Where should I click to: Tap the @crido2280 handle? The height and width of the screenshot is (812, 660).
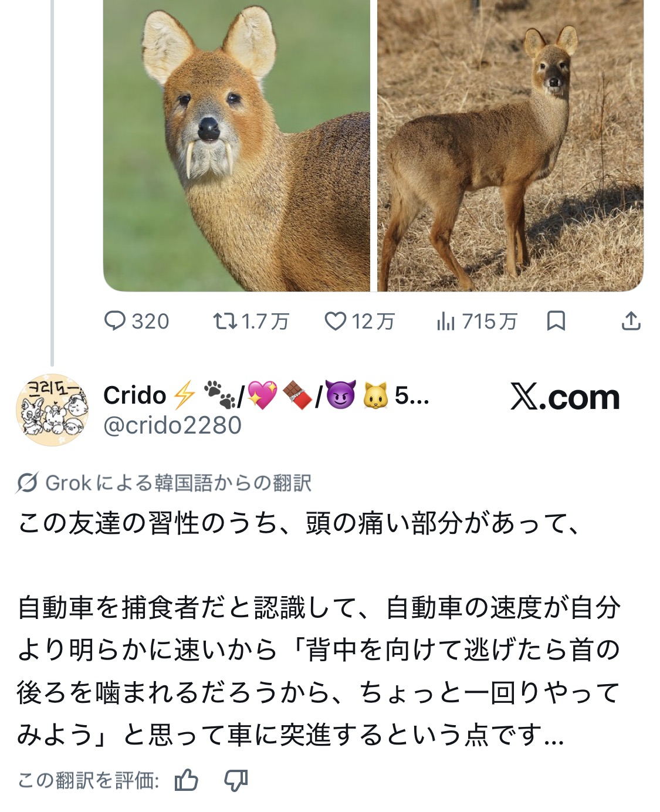point(172,425)
